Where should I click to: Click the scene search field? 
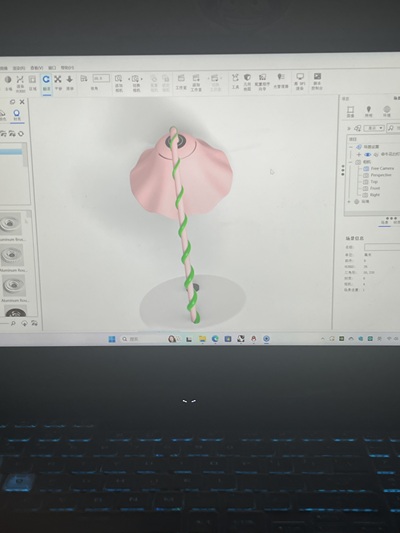pos(393,128)
